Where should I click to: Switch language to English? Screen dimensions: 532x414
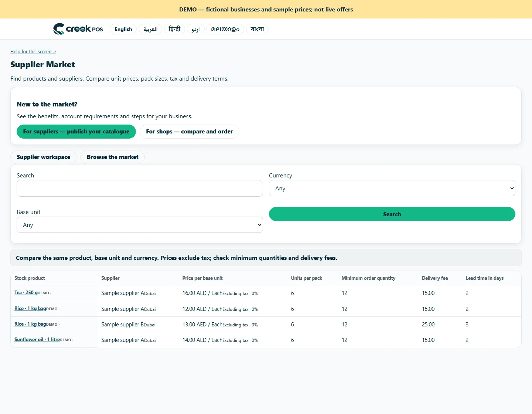click(123, 29)
